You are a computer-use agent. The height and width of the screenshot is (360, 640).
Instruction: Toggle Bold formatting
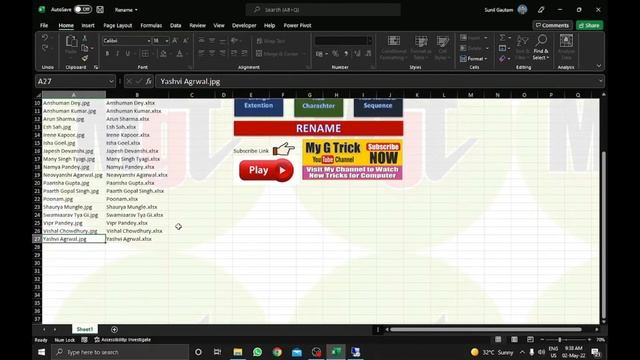pos(107,54)
